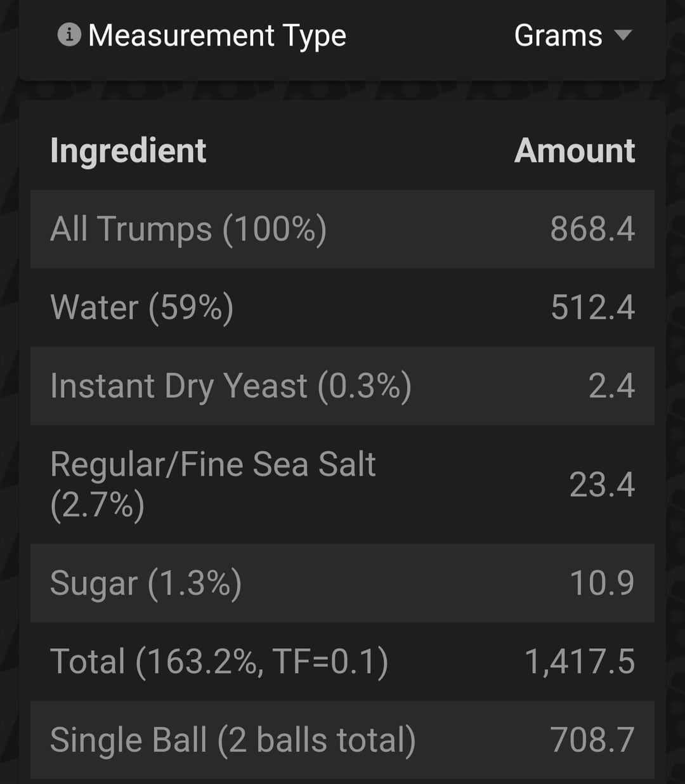Image resolution: width=685 pixels, height=784 pixels.
Task: Select the Total (163.2%, TF=0.1) row
Action: click(x=219, y=662)
